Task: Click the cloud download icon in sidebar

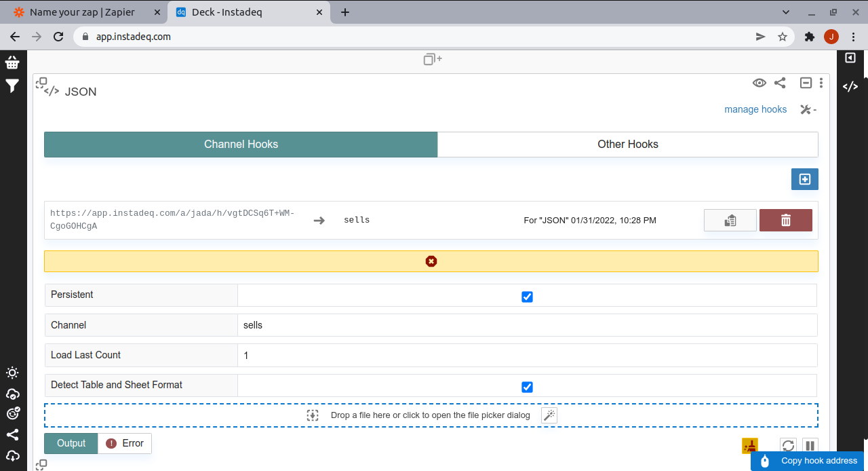Action: [x=12, y=455]
